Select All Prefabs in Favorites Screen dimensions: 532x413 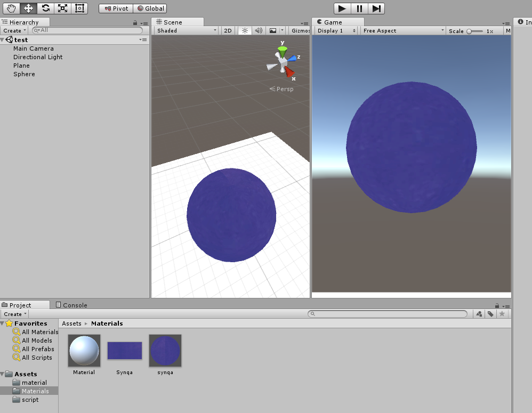33,349
